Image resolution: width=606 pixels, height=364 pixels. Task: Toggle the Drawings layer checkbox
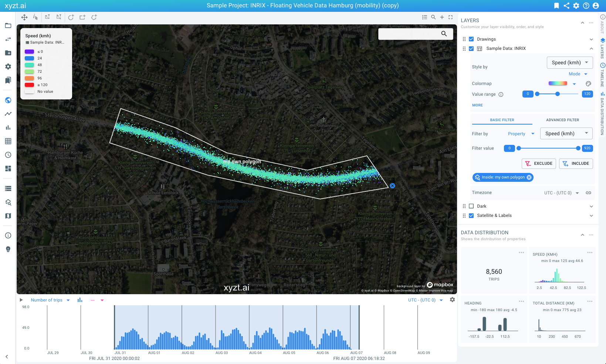pos(471,39)
